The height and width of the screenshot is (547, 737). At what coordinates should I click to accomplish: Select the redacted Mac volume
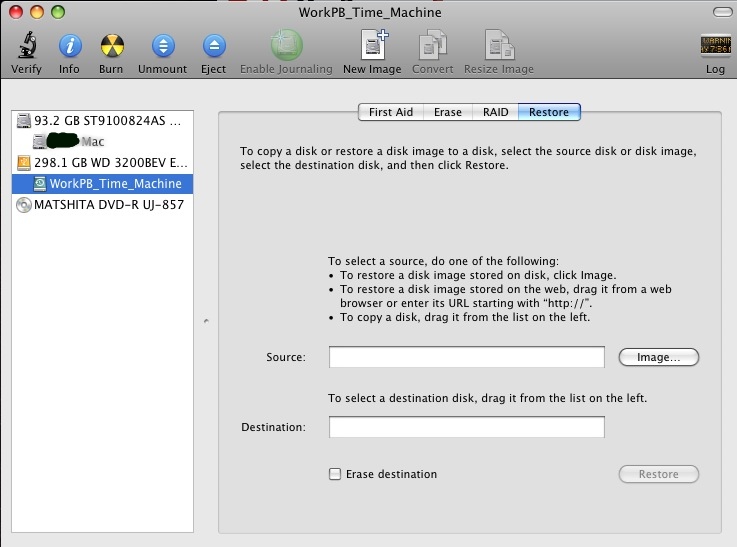tap(102, 141)
